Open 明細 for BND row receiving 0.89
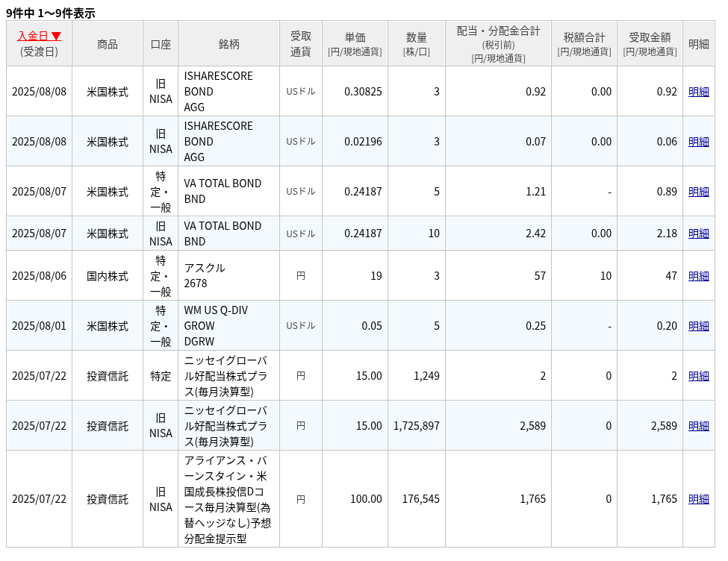This screenshot has height=561, width=728. coord(698,192)
